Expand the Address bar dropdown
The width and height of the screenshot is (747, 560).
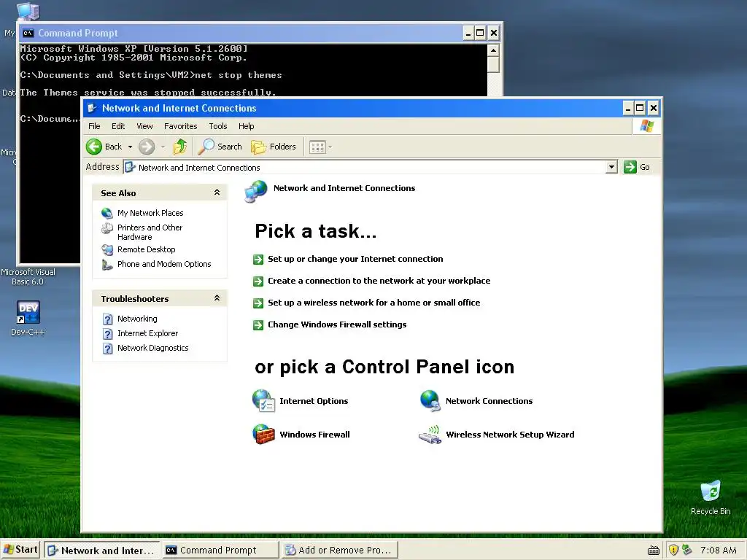[x=612, y=167]
